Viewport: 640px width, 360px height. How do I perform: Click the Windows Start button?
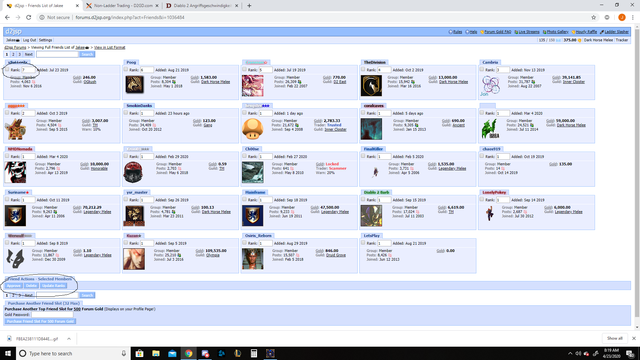[8, 353]
